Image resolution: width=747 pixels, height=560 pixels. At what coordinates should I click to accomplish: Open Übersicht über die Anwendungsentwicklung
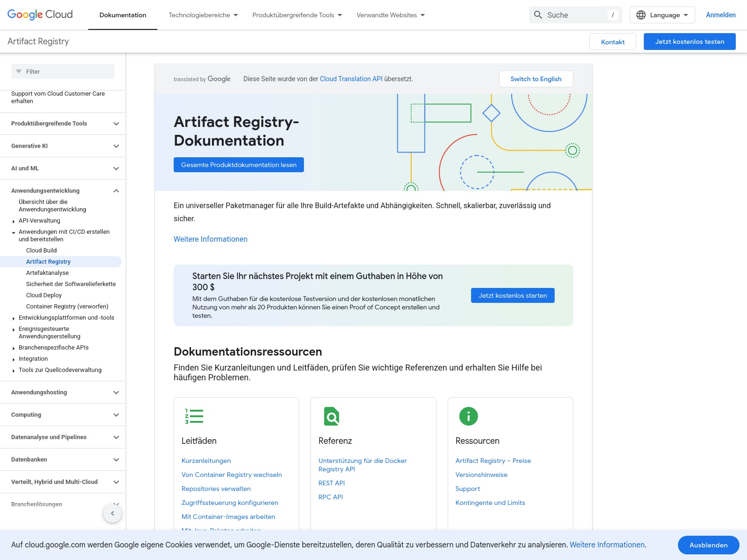pyautogui.click(x=52, y=206)
